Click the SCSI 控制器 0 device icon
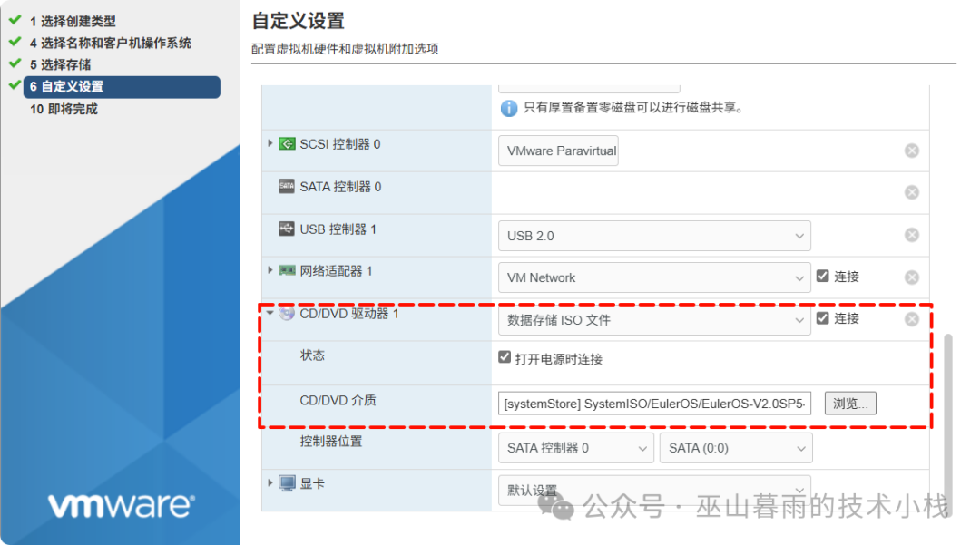This screenshot has height=545, width=980. tap(285, 143)
